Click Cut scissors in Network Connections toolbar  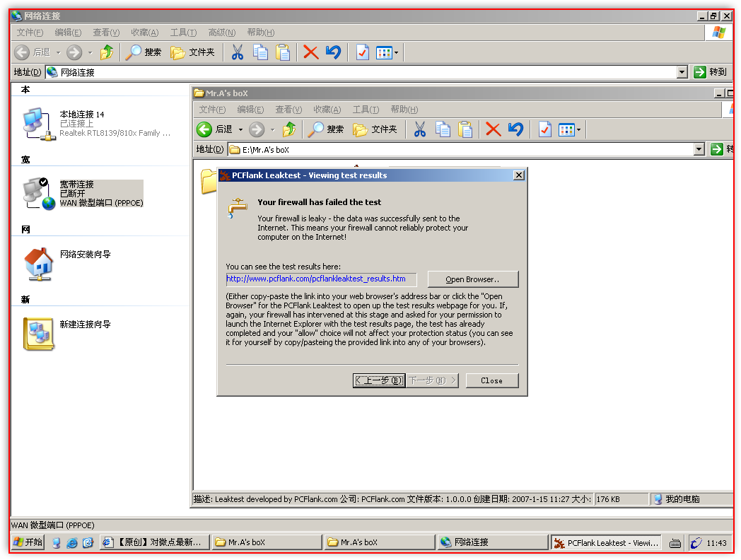click(x=238, y=52)
